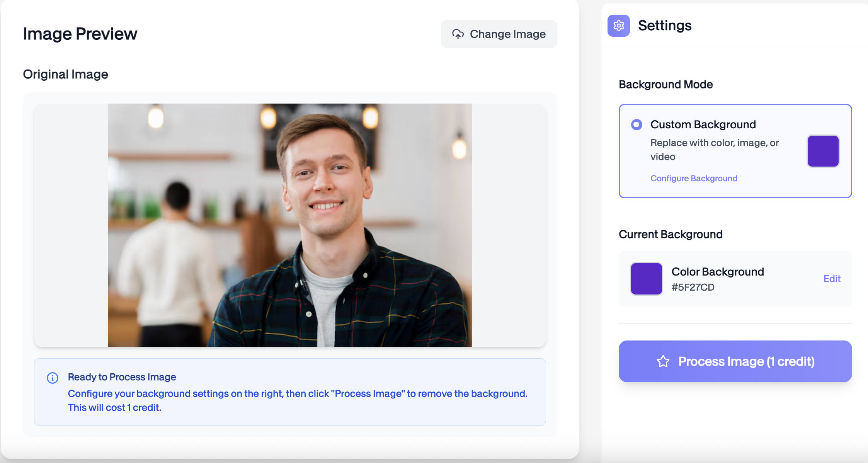Click the Background Mode section heading
This screenshot has width=868, height=463.
(x=665, y=84)
